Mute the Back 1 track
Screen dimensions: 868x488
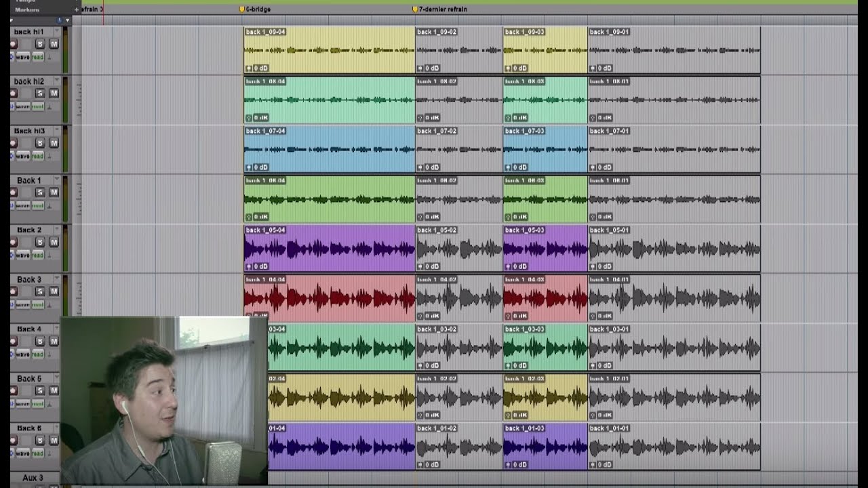[54, 192]
